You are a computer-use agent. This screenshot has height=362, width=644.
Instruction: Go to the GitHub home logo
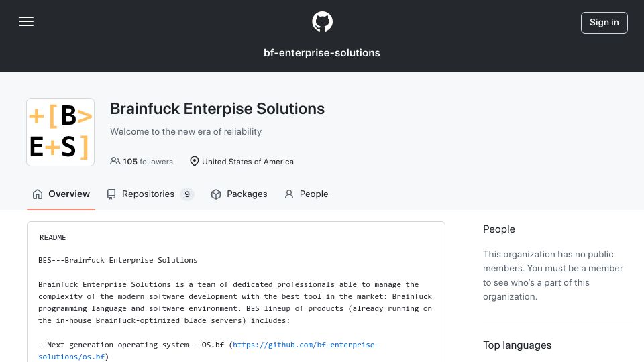pyautogui.click(x=322, y=21)
